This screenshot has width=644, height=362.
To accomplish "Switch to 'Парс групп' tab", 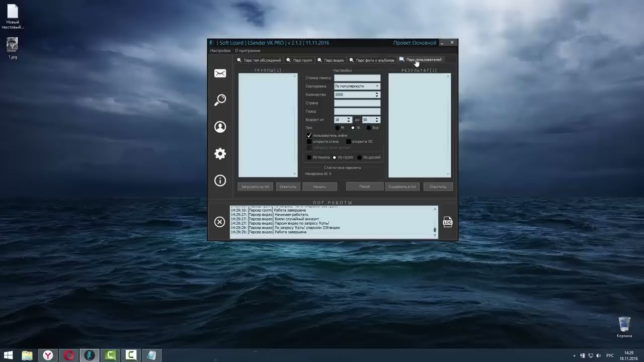I will tap(299, 60).
